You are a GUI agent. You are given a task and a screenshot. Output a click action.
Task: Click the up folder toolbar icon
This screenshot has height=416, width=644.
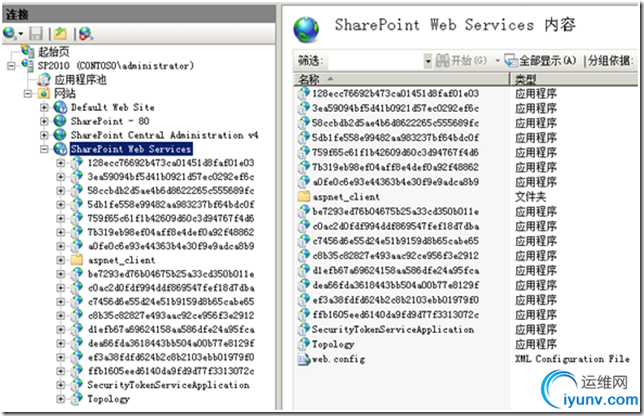(x=60, y=33)
